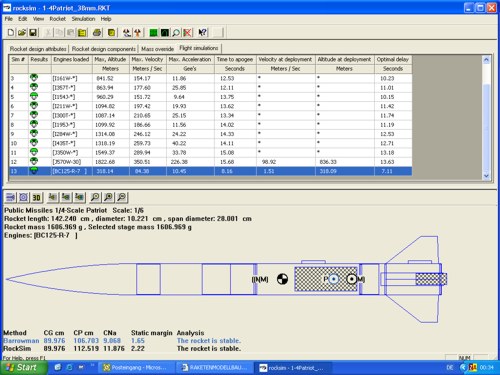This screenshot has width=500, height=375.
Task: Click the dark green flight curve icon
Action: (165, 32)
